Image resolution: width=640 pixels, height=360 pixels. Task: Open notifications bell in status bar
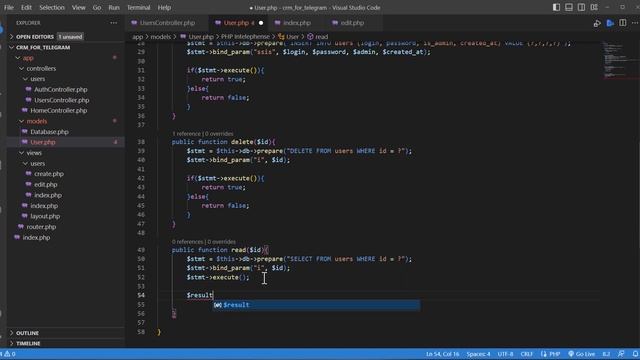pyautogui.click(x=635, y=354)
